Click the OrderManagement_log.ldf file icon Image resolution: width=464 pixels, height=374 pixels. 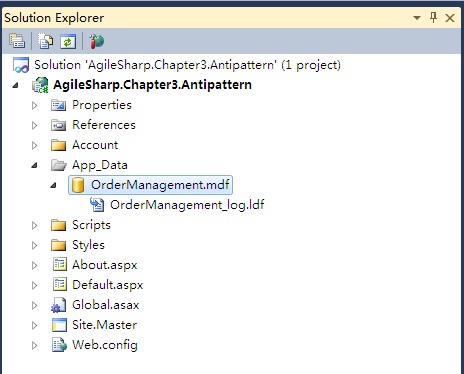97,205
